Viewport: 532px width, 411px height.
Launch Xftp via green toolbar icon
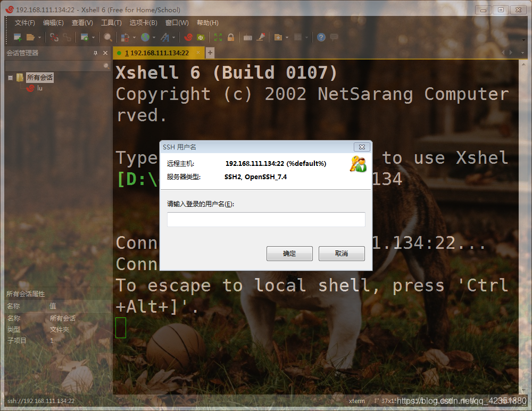[x=201, y=37]
